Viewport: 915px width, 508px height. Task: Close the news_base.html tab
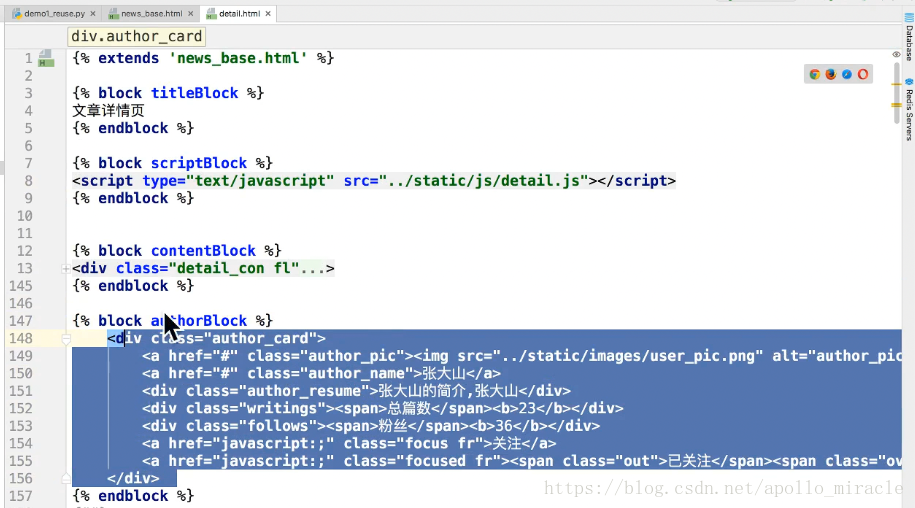[x=190, y=13]
